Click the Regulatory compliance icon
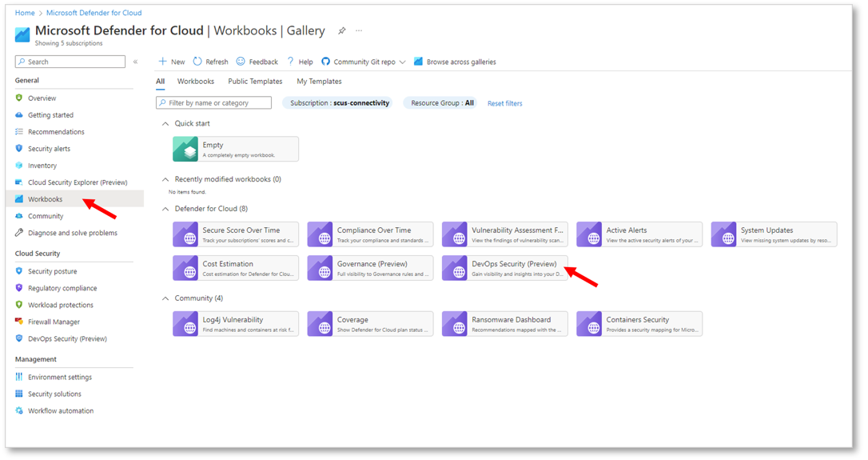Screen dimensions: 868x460 coord(19,288)
